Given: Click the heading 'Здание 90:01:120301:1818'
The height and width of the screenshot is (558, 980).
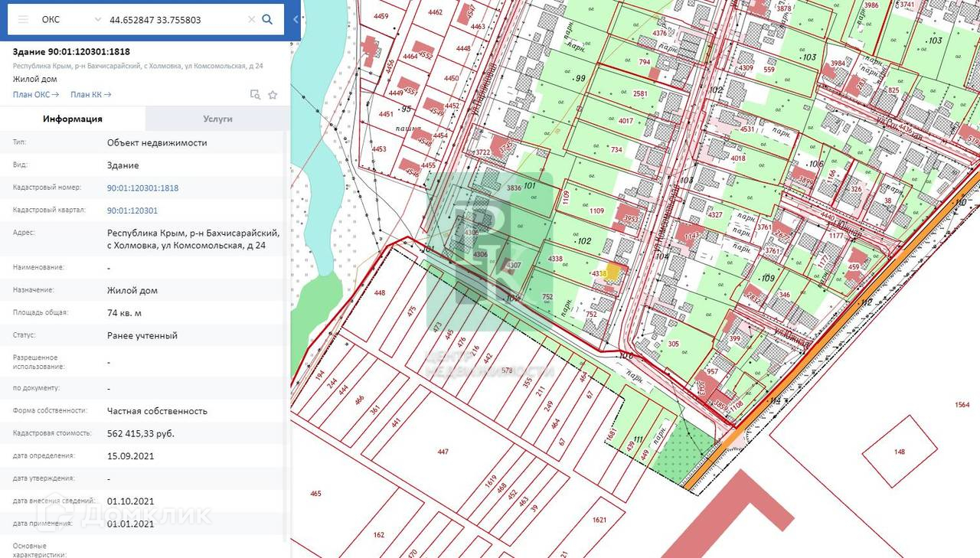Looking at the screenshot, I should (71, 52).
